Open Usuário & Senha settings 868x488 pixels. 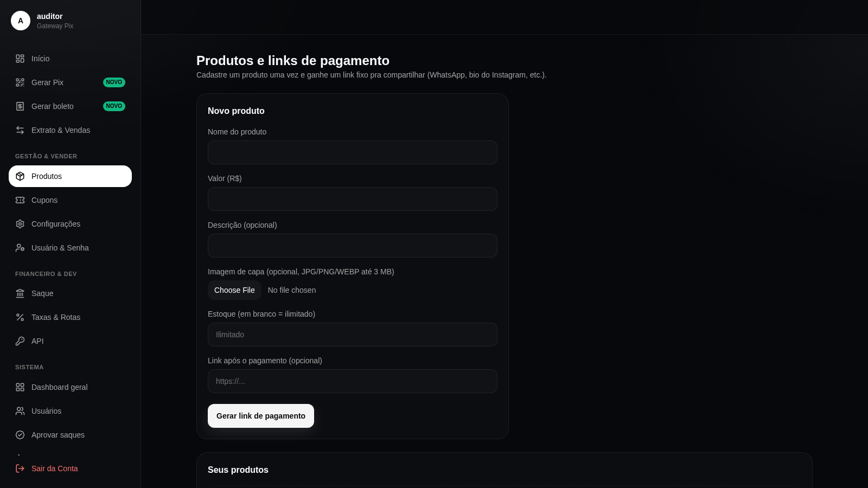[x=70, y=248]
